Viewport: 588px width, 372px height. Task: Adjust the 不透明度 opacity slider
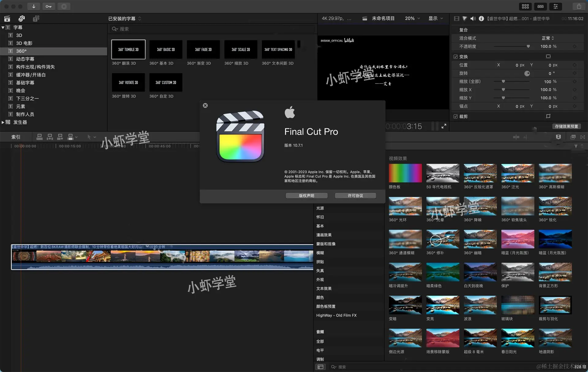(528, 46)
